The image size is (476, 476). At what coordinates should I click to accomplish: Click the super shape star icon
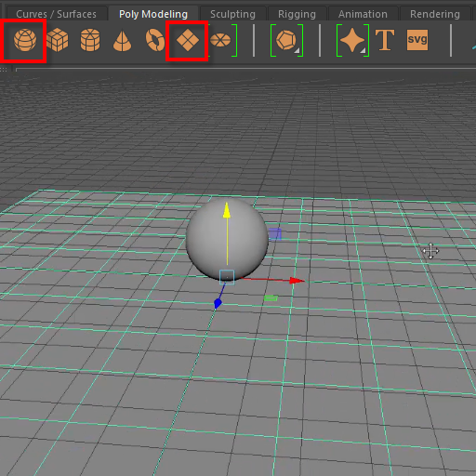(352, 40)
